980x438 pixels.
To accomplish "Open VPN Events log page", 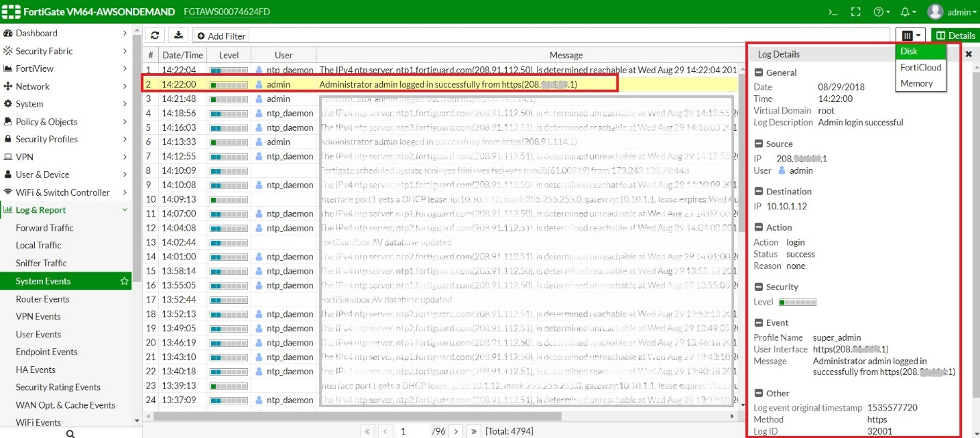I will pyautogui.click(x=38, y=316).
